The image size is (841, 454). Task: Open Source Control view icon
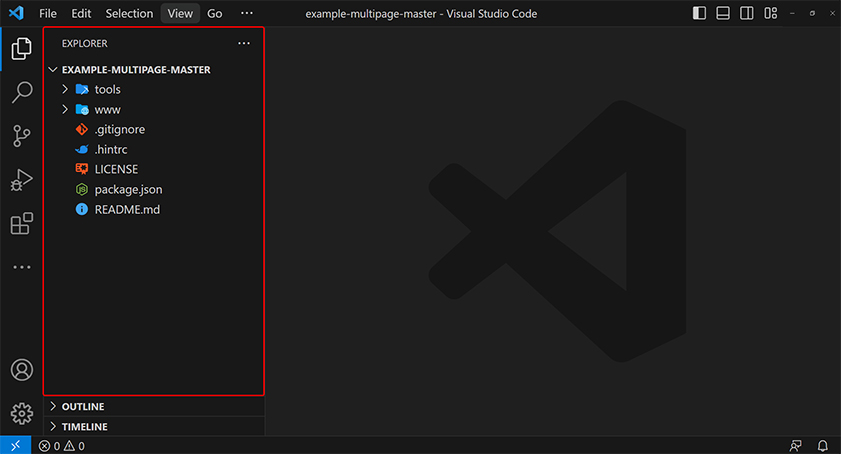21,136
